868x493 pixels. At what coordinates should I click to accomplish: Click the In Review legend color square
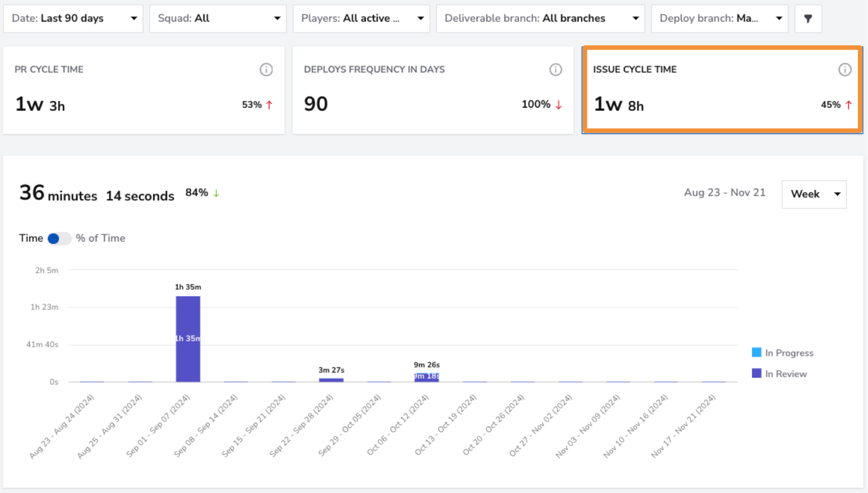pyautogui.click(x=756, y=373)
